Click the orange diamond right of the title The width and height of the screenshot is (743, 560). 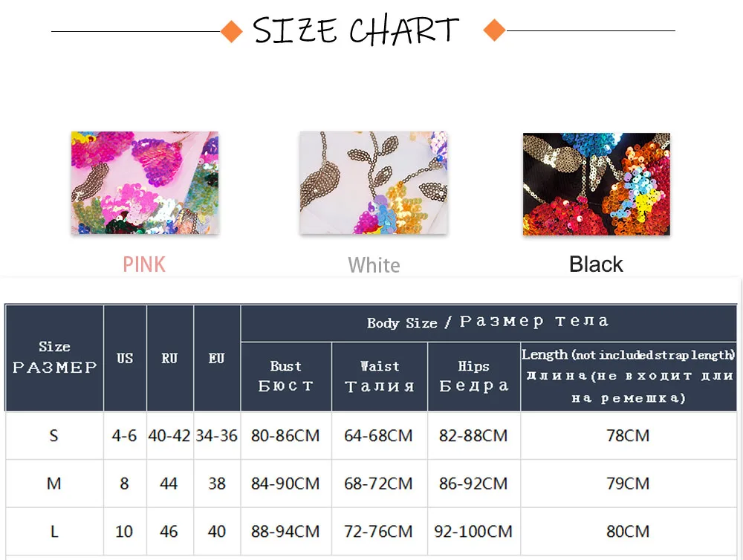(x=494, y=31)
